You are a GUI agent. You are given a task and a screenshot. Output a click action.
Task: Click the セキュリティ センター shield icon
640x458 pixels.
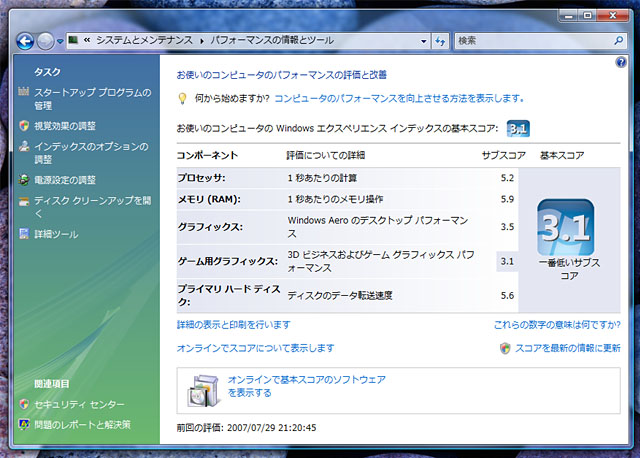pyautogui.click(x=24, y=404)
